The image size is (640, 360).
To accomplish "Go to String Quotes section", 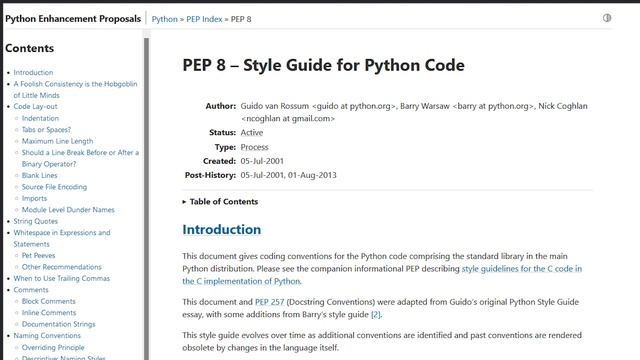I will [36, 221].
